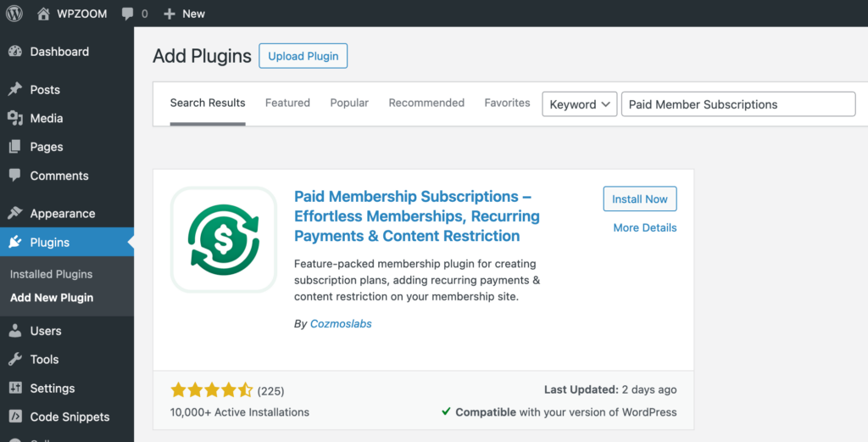Screen dimensions: 868x442
Task: Open Settings in the sidebar menu
Action: [x=52, y=389]
